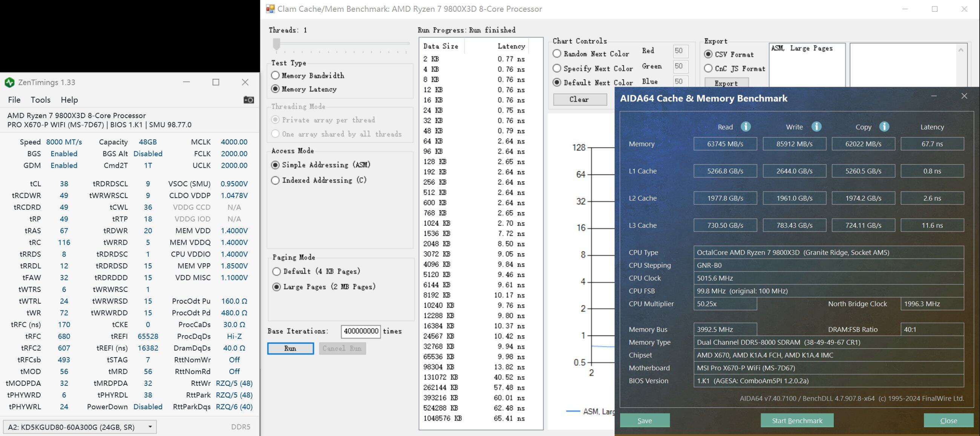Click the FCLK 2000.00 value
Image resolution: width=980 pixels, height=436 pixels.
tap(234, 154)
